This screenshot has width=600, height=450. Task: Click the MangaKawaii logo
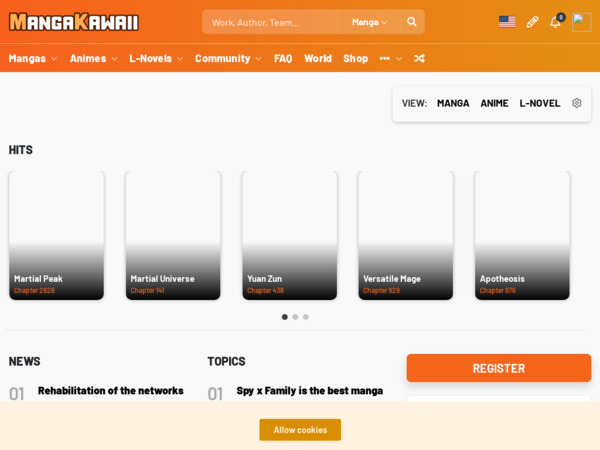click(73, 22)
